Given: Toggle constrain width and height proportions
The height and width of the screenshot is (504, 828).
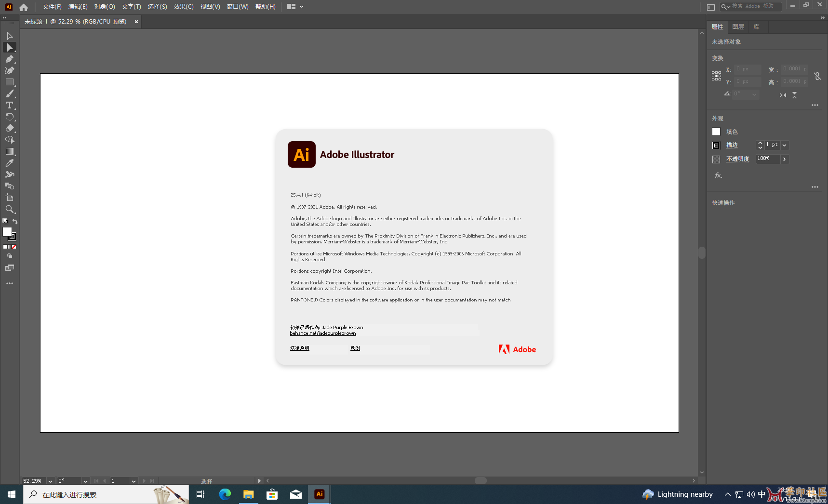Looking at the screenshot, I should tap(817, 76).
